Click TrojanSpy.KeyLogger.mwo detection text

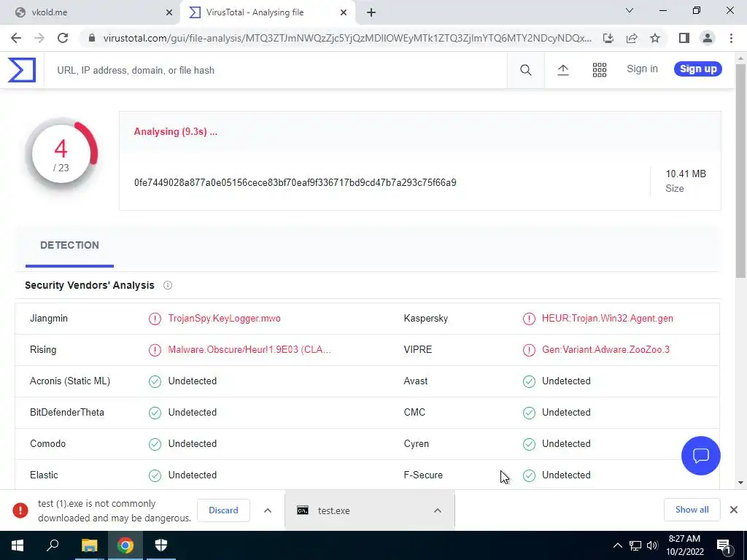225,318
